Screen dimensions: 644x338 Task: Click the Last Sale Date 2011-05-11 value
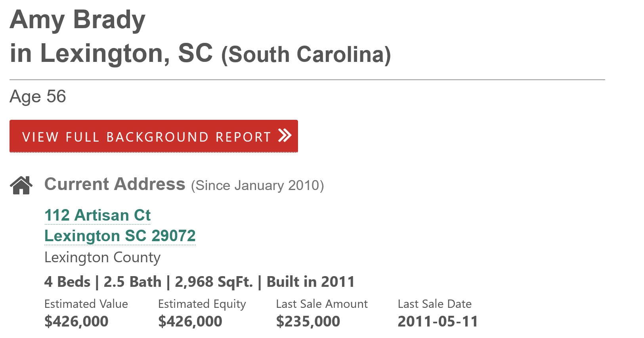438,321
